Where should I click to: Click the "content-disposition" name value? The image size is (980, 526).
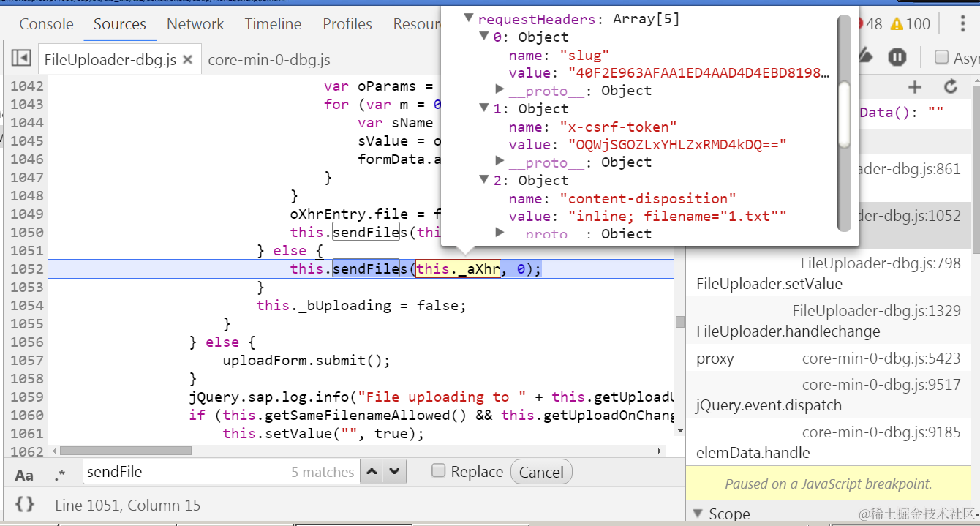(x=648, y=198)
